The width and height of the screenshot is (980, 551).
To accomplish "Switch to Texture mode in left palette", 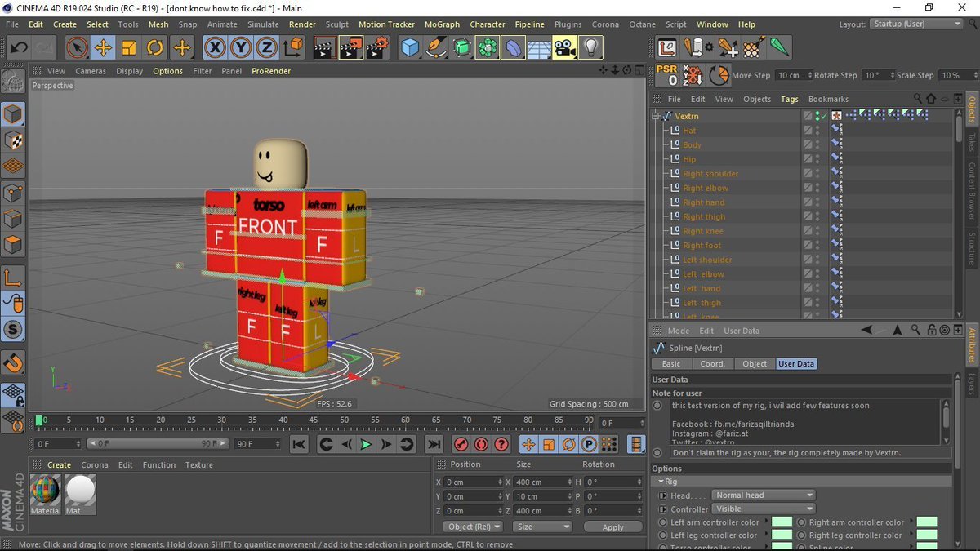I will coord(13,141).
